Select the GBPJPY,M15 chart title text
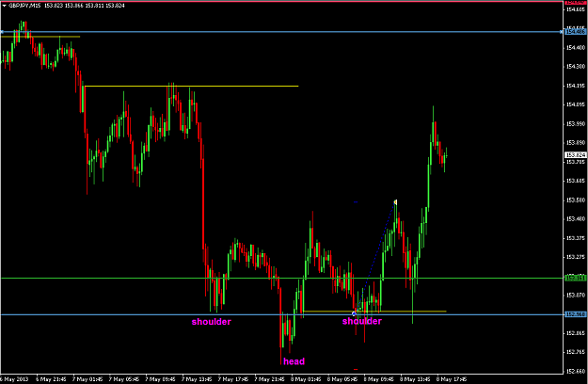 24,6
